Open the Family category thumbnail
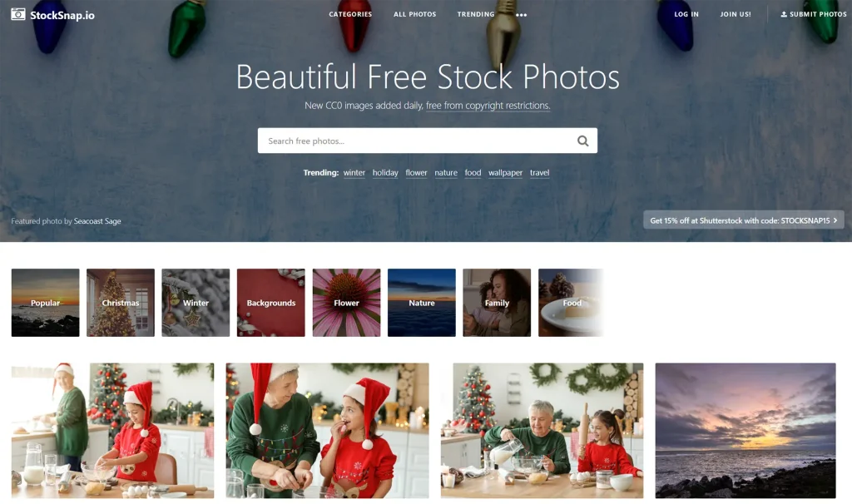This screenshot has width=852, height=504. (497, 303)
